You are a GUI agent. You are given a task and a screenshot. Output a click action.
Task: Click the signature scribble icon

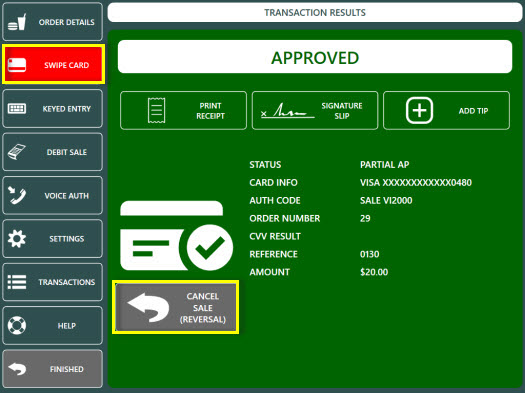[288, 110]
